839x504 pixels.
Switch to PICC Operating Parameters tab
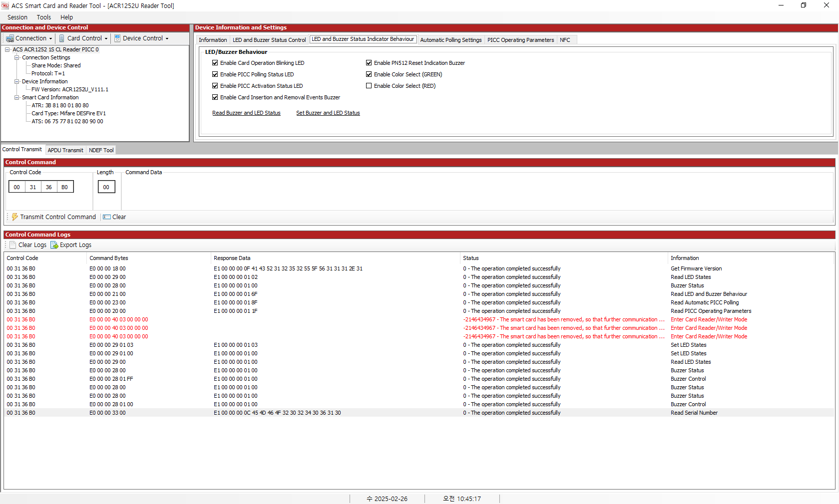click(x=521, y=40)
